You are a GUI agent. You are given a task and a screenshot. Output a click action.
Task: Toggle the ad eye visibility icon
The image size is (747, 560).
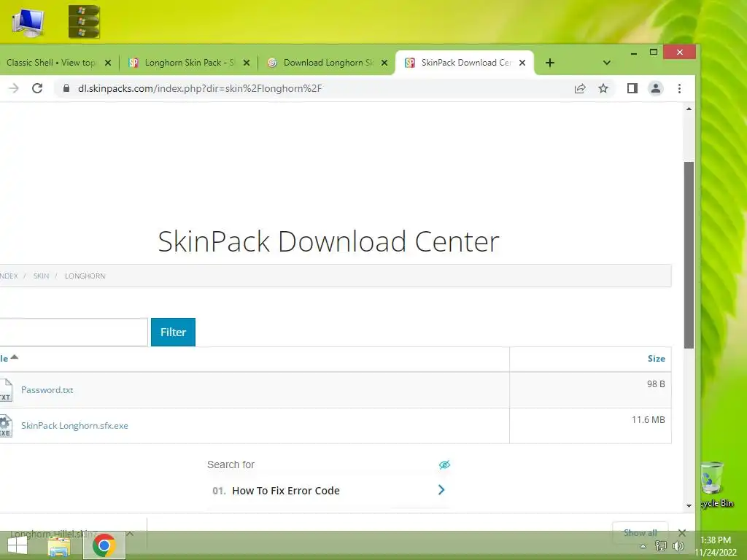[x=444, y=464]
